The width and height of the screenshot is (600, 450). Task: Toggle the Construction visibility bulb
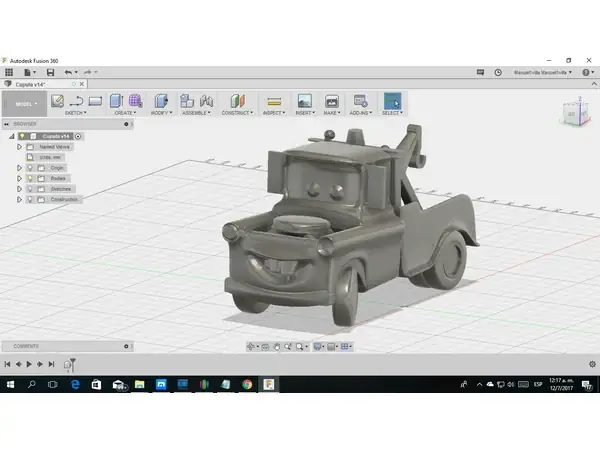click(x=30, y=199)
